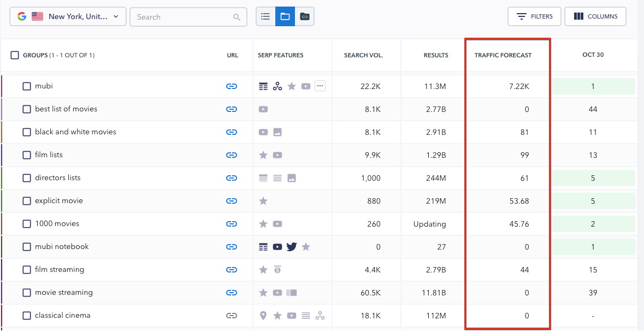Click the map pin SERP icon in classical cinema row
This screenshot has width=644, height=332.
pyautogui.click(x=263, y=316)
